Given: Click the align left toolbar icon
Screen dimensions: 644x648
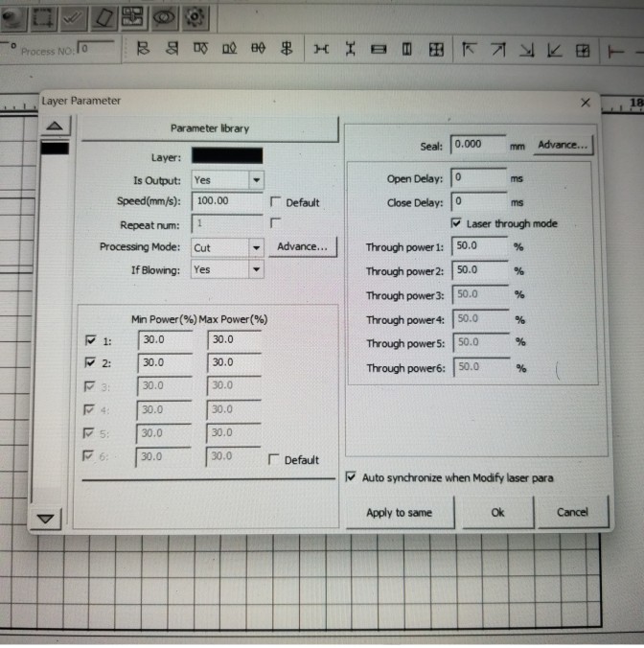Looking at the screenshot, I should pos(143,49).
